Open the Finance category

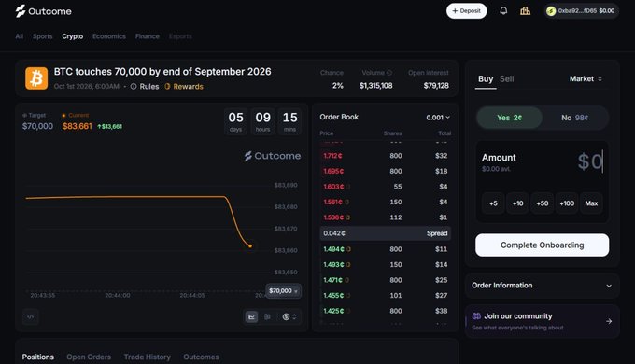click(x=147, y=36)
